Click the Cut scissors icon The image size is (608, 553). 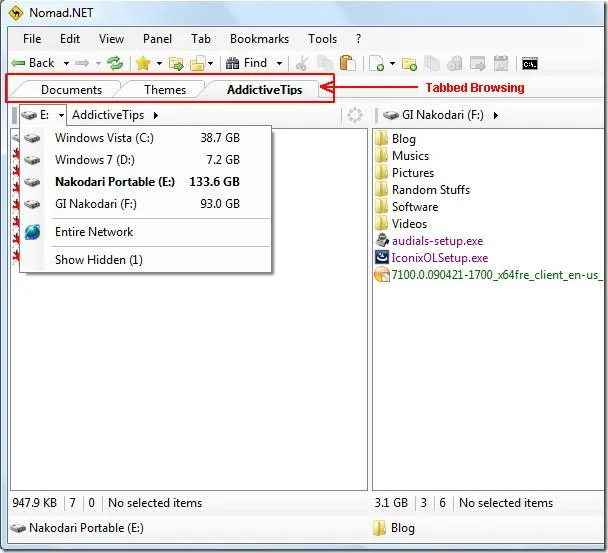[x=302, y=64]
